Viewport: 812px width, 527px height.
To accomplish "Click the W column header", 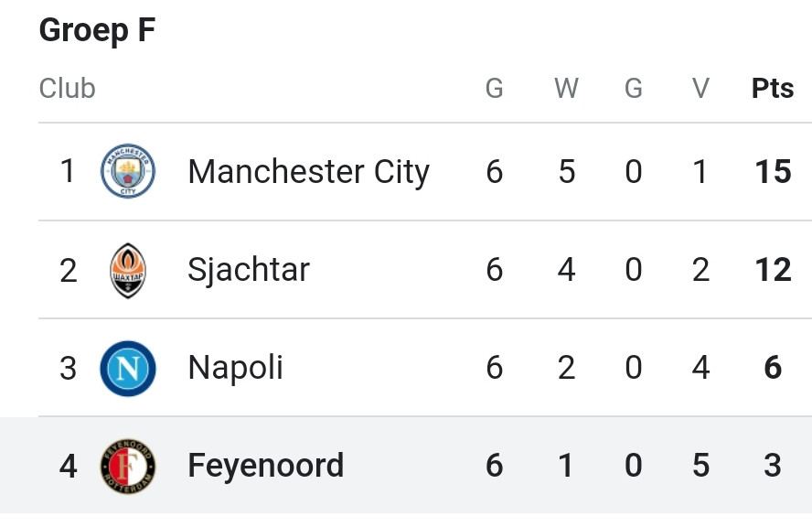I will (567, 88).
